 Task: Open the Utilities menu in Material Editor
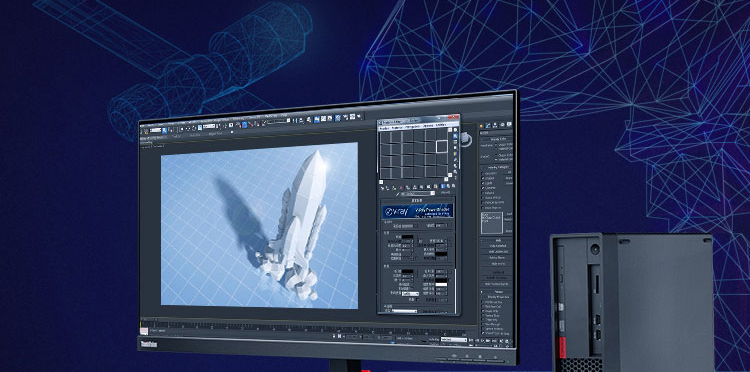click(441, 125)
